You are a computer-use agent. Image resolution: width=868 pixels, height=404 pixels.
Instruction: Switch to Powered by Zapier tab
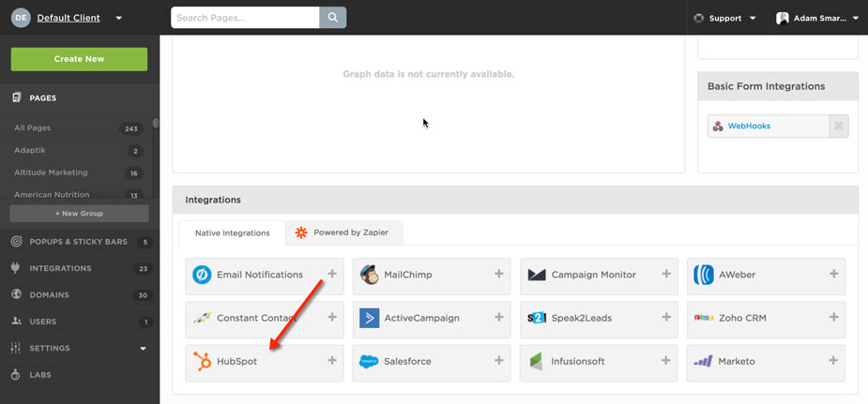click(345, 232)
